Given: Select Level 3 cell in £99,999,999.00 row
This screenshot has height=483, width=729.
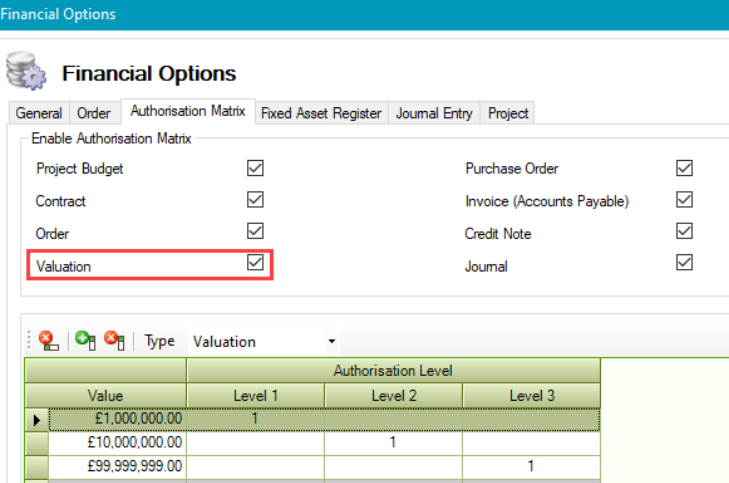Looking at the screenshot, I should [x=532, y=465].
